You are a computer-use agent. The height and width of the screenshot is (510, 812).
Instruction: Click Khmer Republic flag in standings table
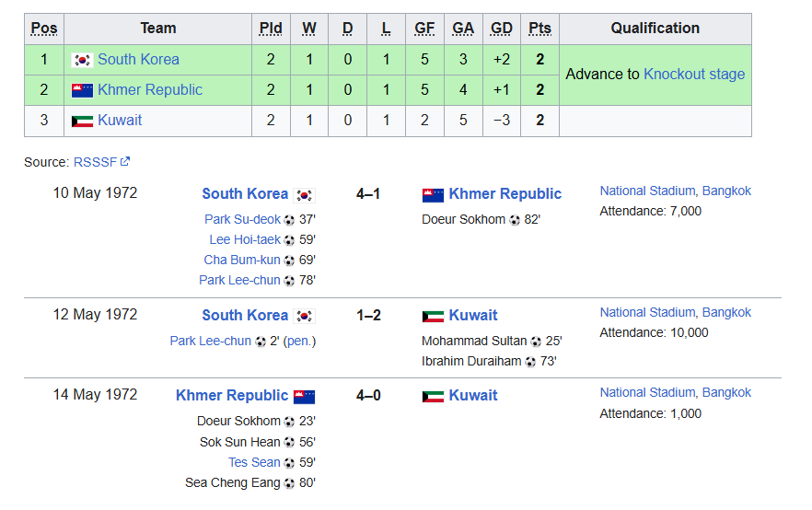(83, 90)
